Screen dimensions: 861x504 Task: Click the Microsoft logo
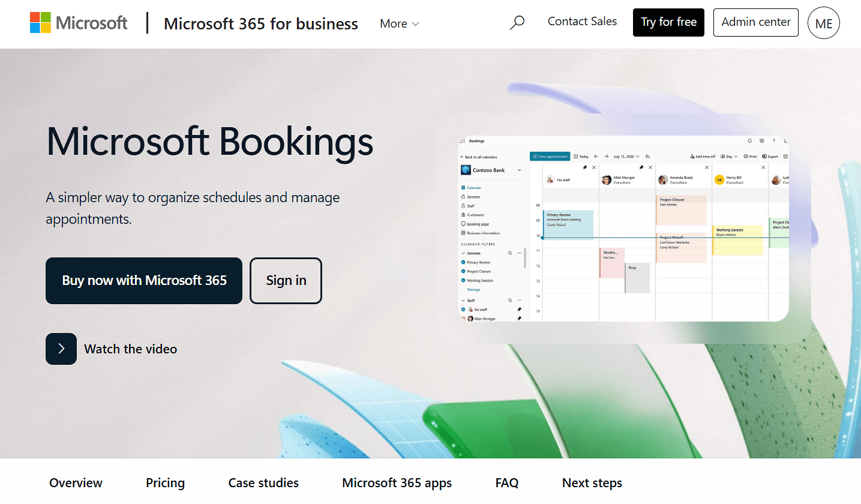(79, 23)
